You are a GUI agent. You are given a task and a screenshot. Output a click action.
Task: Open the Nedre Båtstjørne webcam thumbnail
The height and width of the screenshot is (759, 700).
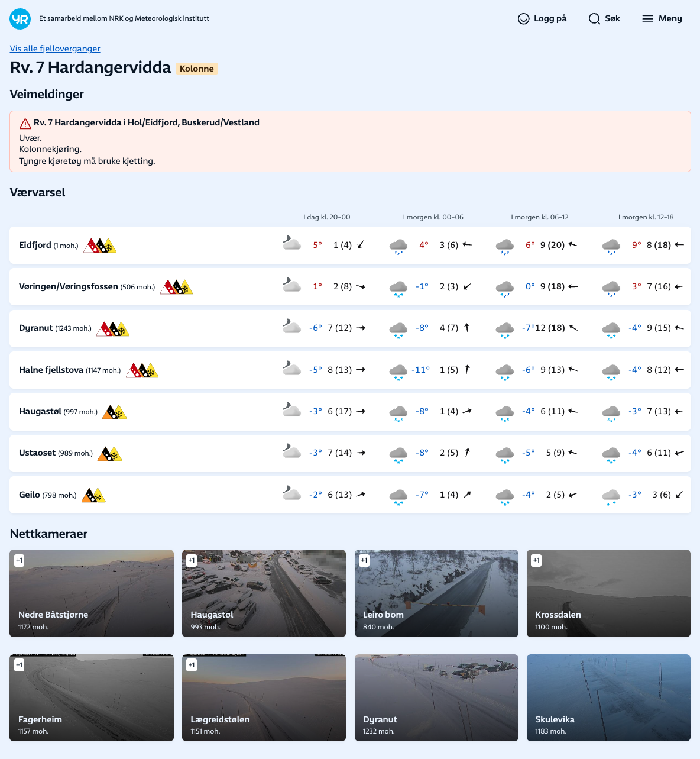pyautogui.click(x=92, y=593)
